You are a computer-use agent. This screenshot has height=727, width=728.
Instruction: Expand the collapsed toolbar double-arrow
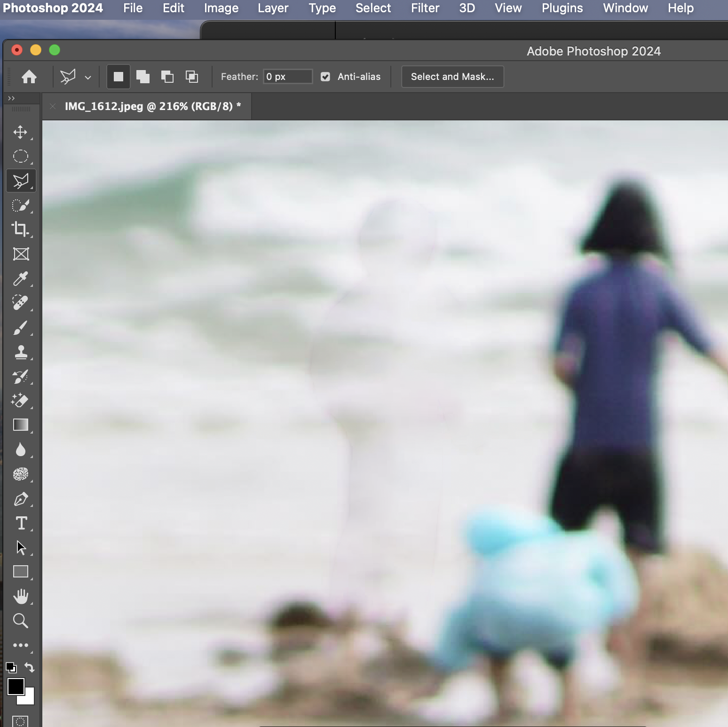pyautogui.click(x=11, y=98)
